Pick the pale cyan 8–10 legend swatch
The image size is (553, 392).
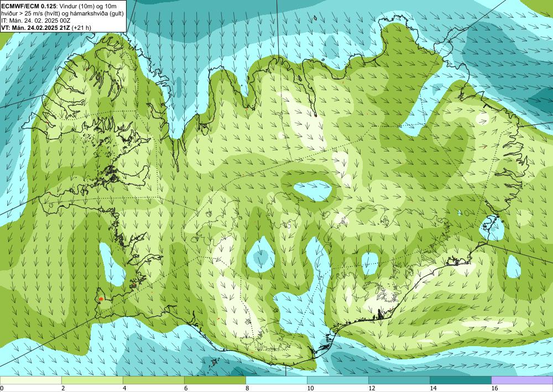[x=276, y=380]
